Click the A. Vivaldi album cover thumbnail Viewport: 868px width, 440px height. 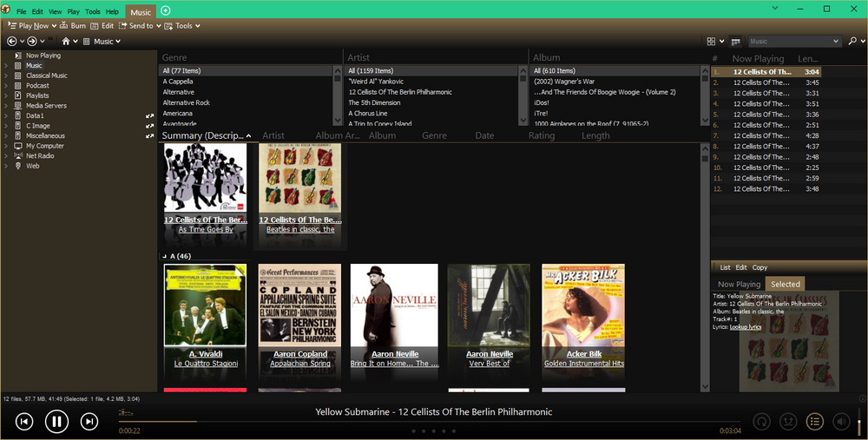click(206, 305)
